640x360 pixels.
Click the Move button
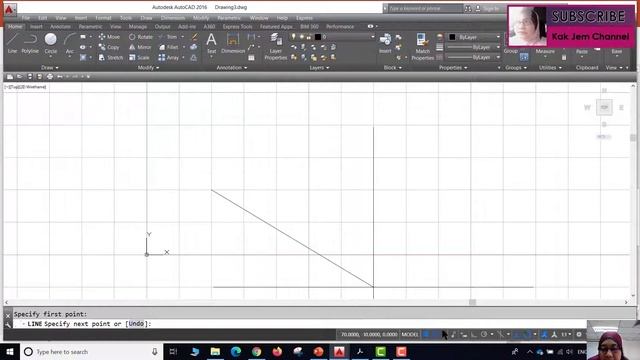109,37
